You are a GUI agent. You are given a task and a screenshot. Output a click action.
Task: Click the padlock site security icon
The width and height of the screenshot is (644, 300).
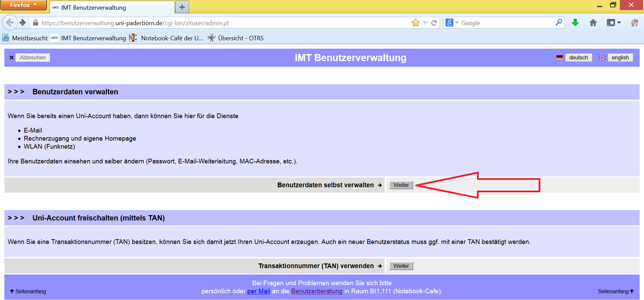[x=36, y=23]
